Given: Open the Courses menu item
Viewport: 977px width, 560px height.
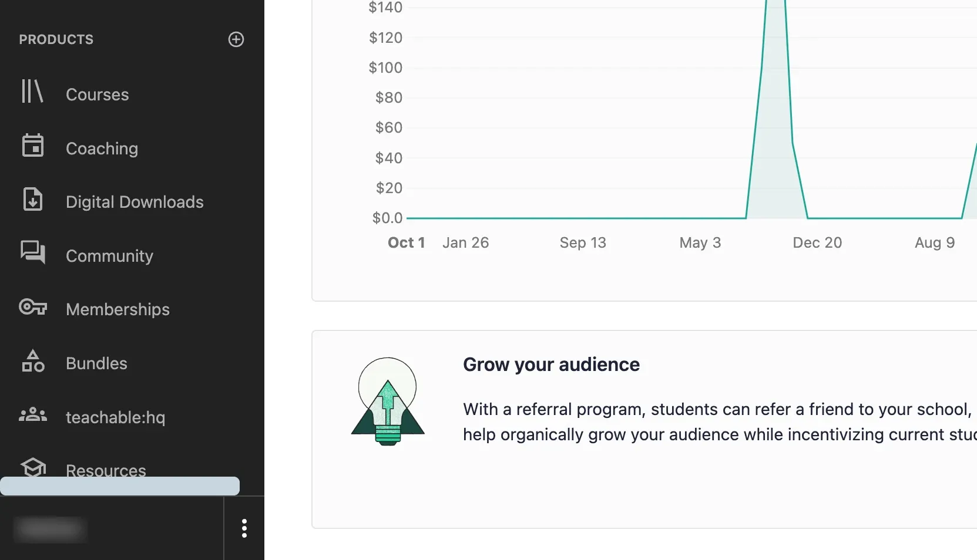Looking at the screenshot, I should [98, 95].
